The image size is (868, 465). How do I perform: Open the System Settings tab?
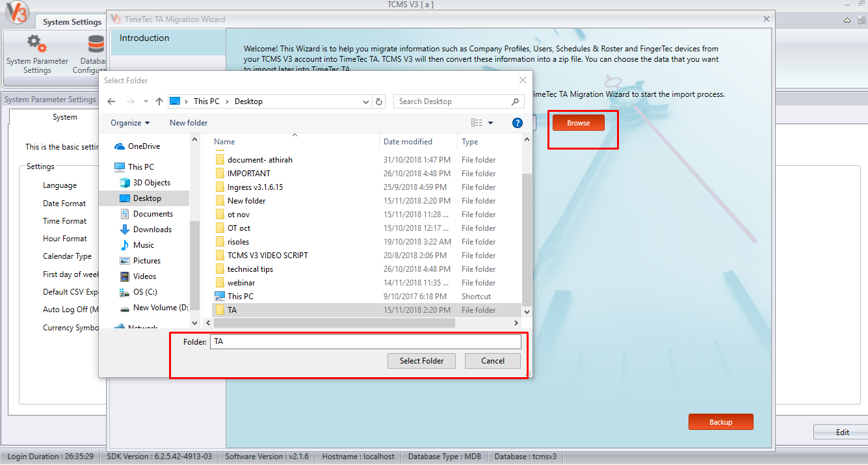coord(72,22)
